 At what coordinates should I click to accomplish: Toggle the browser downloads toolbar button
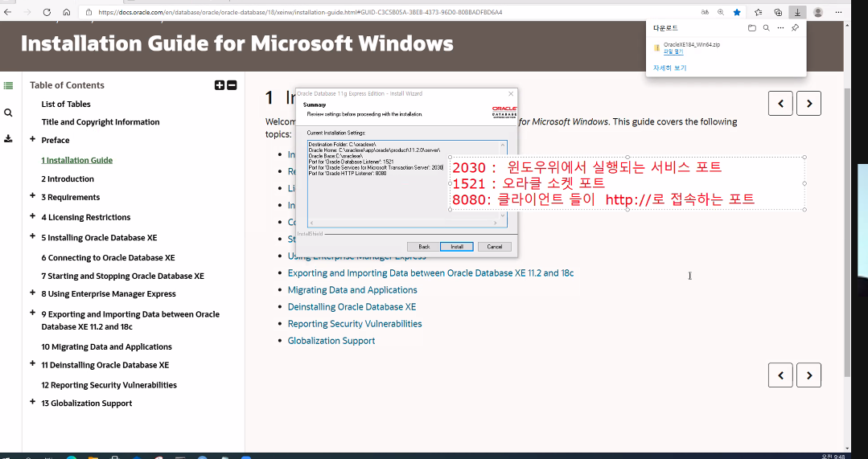(798, 11)
